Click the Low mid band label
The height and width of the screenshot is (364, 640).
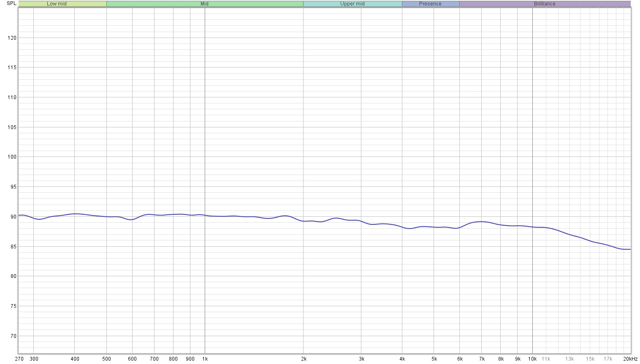pos(57,4)
